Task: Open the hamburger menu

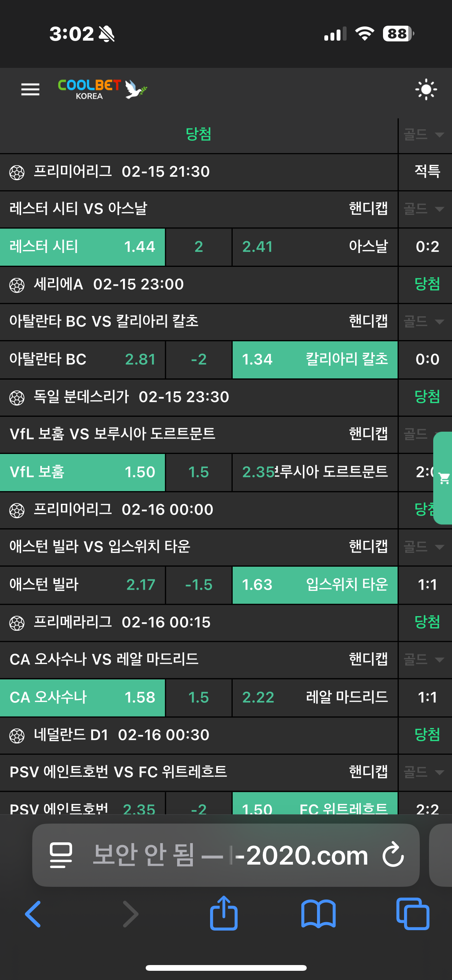Action: [30, 89]
